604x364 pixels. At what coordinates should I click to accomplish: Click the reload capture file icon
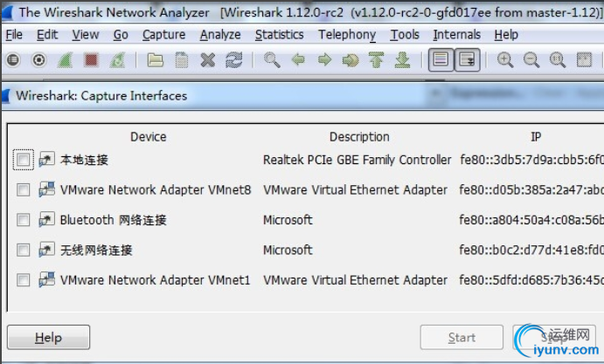(233, 60)
